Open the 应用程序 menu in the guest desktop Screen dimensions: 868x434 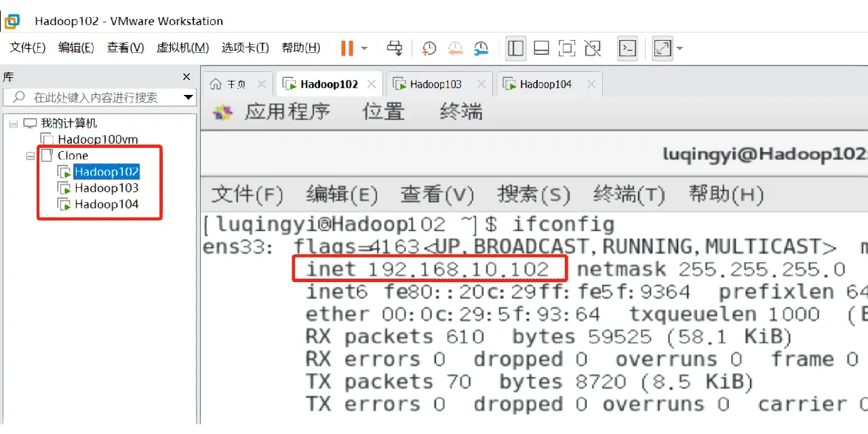point(288,112)
